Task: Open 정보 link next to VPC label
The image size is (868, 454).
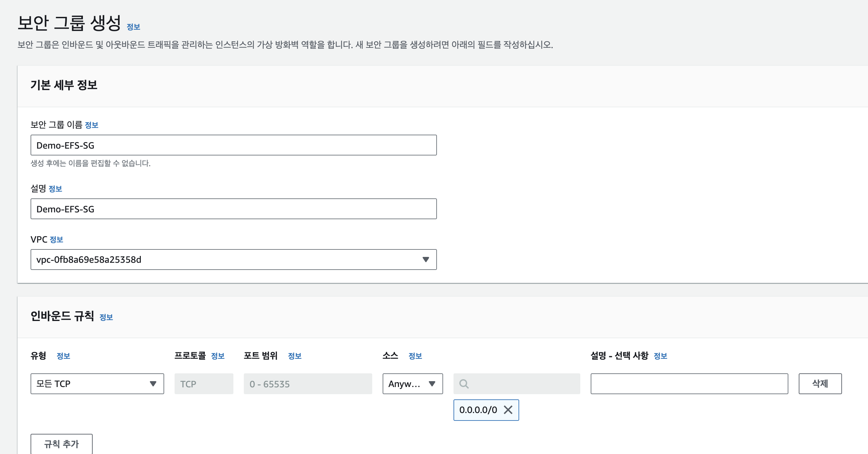Action: [56, 240]
